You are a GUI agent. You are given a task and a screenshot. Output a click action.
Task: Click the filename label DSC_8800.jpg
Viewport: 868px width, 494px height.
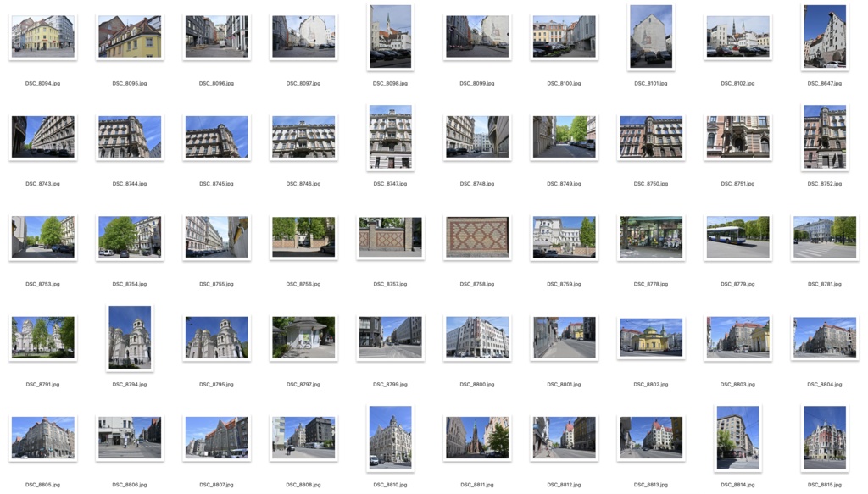click(x=476, y=383)
